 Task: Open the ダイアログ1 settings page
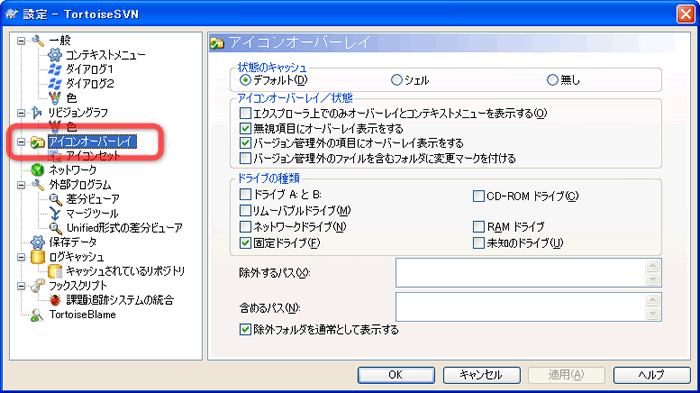tap(90, 70)
